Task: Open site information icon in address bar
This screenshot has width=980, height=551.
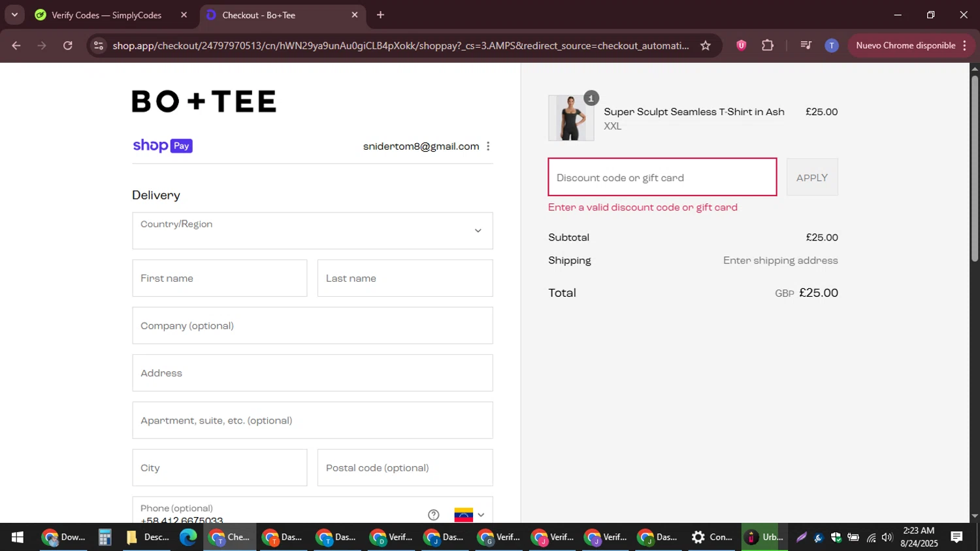Action: (98, 46)
